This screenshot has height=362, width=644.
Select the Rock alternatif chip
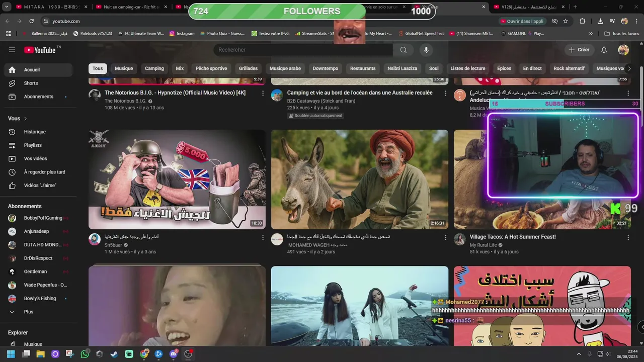tap(569, 68)
